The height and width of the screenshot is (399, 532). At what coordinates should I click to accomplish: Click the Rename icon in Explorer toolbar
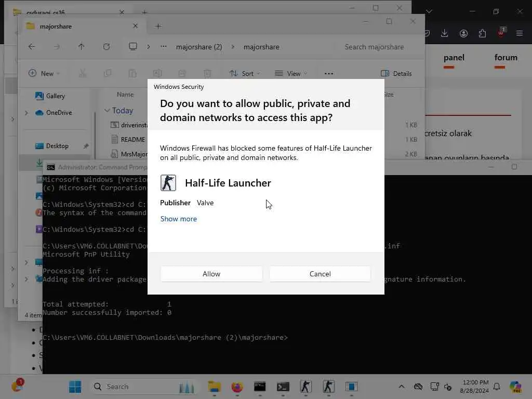(x=157, y=73)
